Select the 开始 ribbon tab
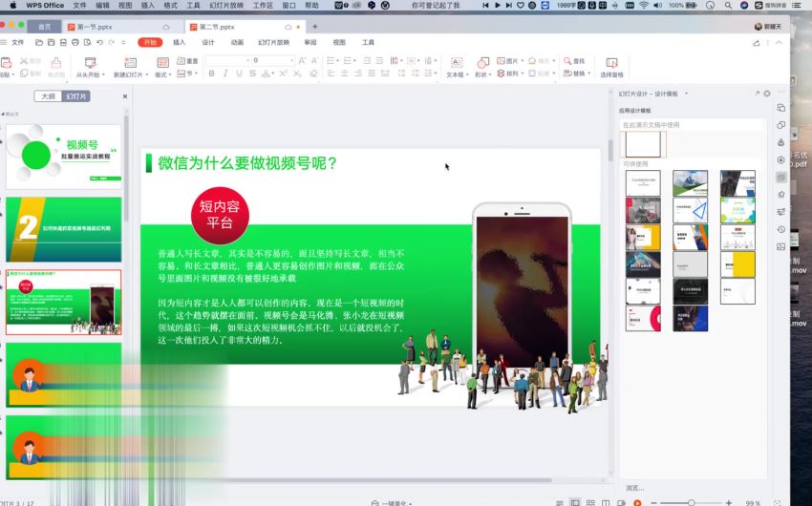This screenshot has height=506, width=812. [150, 42]
